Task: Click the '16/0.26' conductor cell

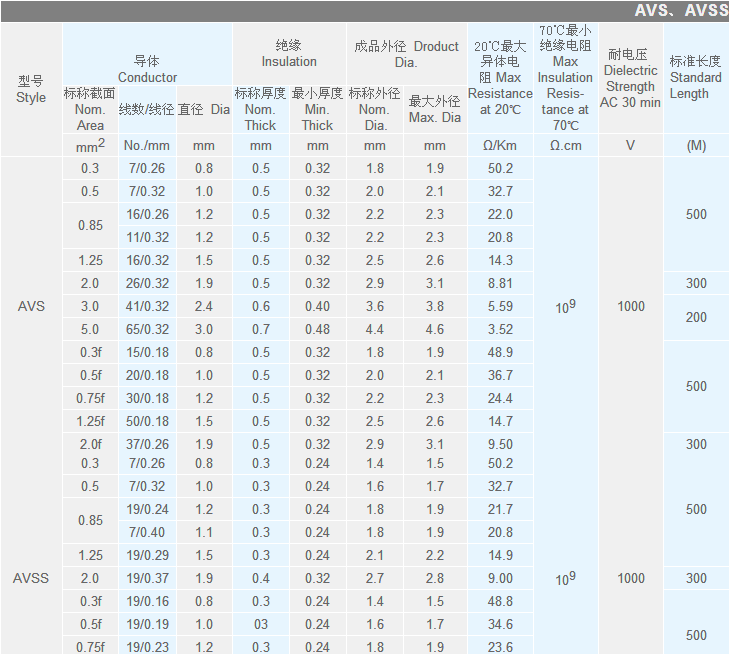Action: 147,215
